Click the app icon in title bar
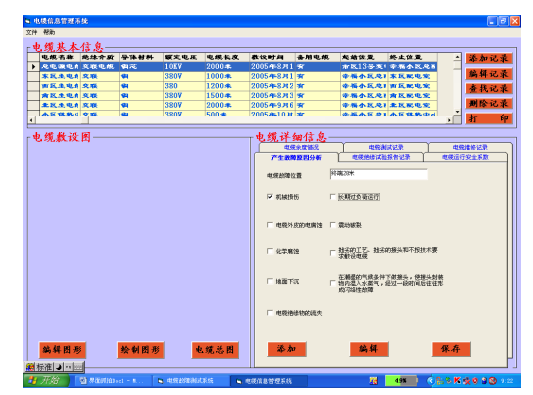The image size is (533, 395). [27, 21]
